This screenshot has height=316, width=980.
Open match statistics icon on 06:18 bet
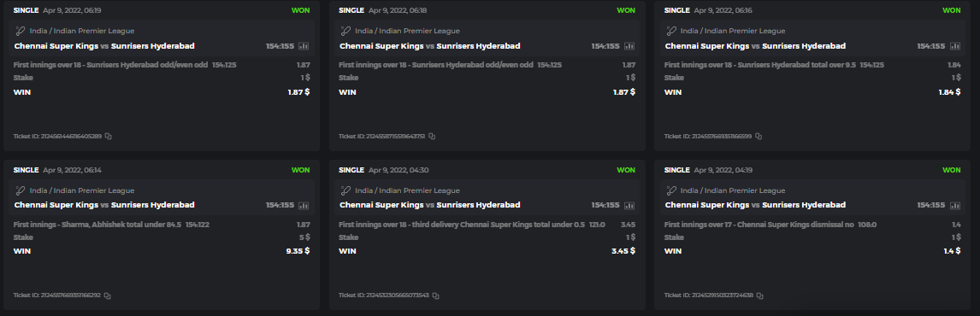pyautogui.click(x=629, y=46)
